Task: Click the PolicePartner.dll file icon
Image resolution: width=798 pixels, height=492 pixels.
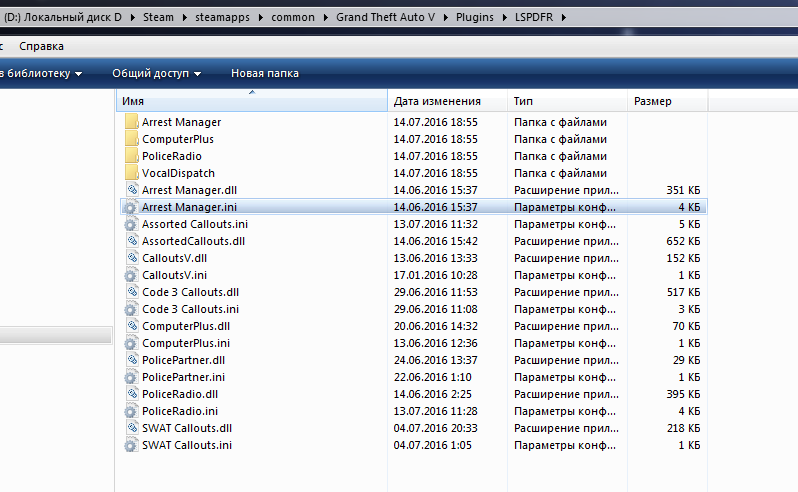Action: [x=131, y=360]
